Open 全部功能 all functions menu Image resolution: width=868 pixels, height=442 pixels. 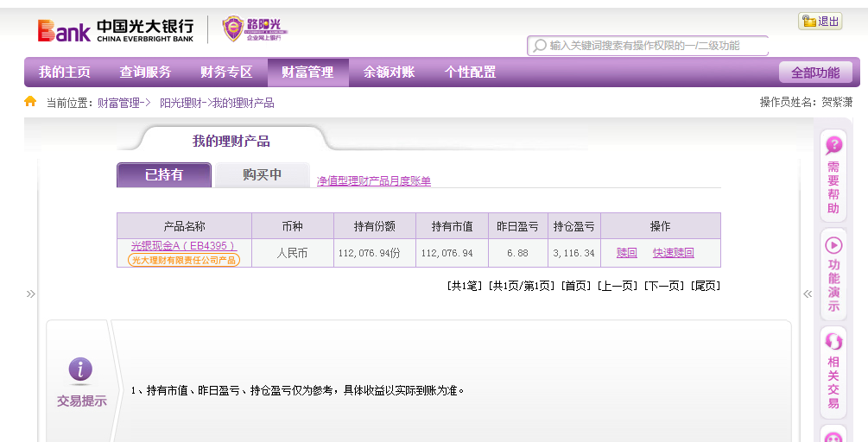pyautogui.click(x=814, y=73)
